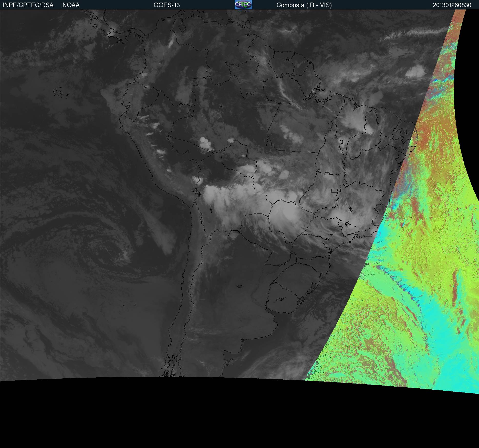The image size is (479, 448).
Task: Click the isolated oval cloud over the north Atlantic
Action: click(x=415, y=71)
